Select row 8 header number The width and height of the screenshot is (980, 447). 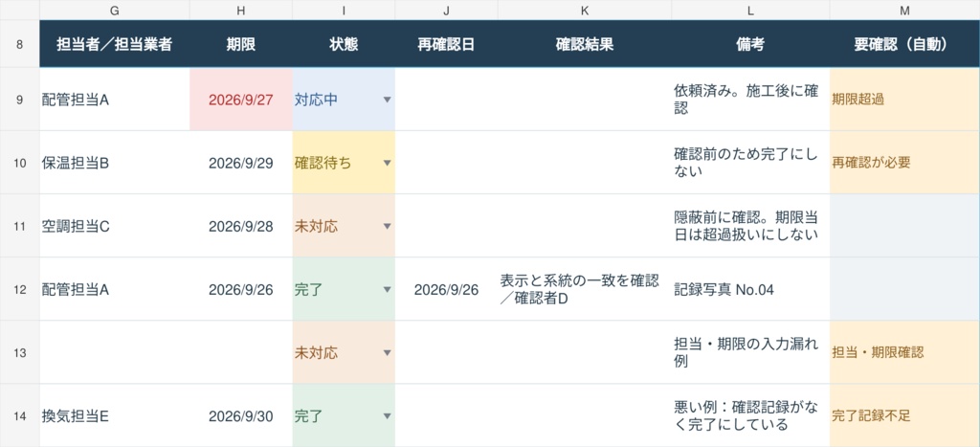pyautogui.click(x=19, y=44)
